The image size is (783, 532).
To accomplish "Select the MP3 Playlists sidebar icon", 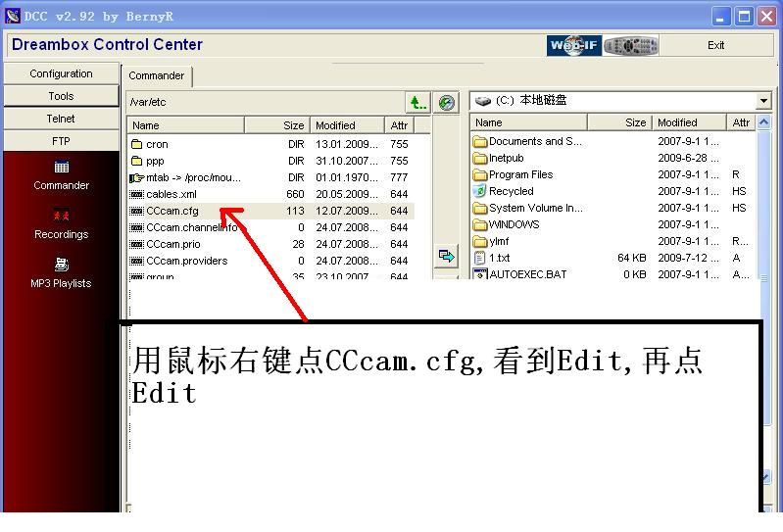I will click(62, 264).
